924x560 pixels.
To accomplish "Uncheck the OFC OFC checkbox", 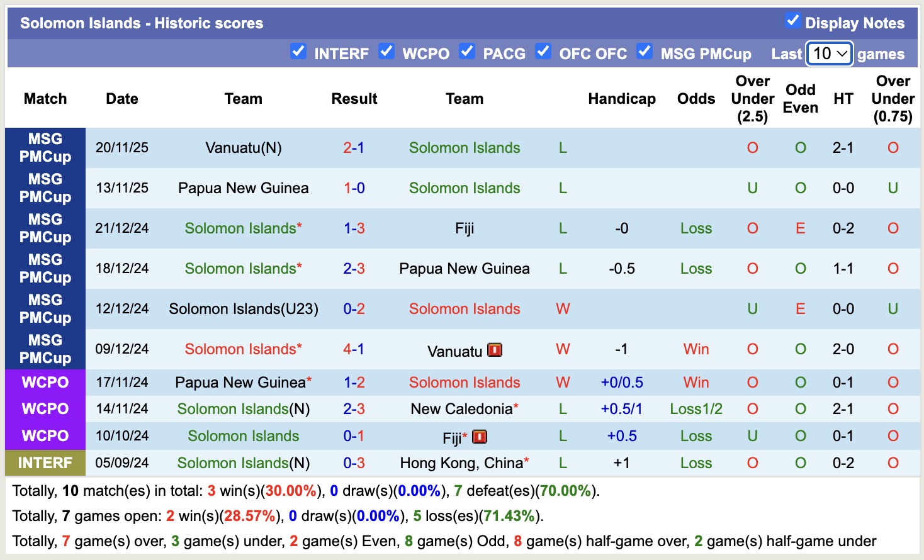I will [543, 52].
